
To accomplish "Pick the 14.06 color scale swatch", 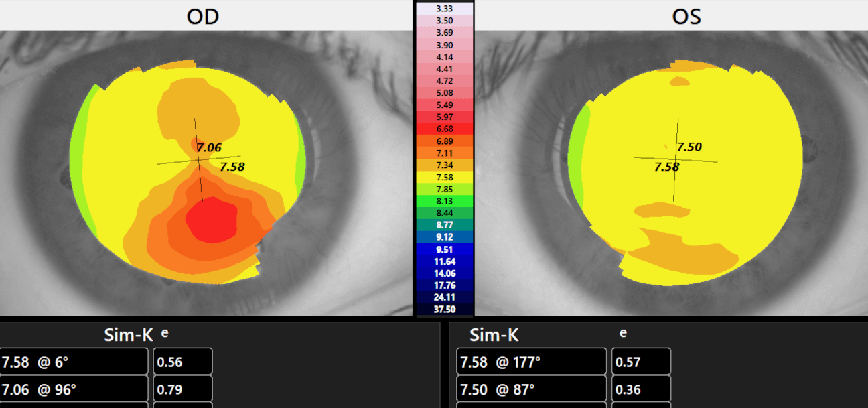I will (x=444, y=273).
